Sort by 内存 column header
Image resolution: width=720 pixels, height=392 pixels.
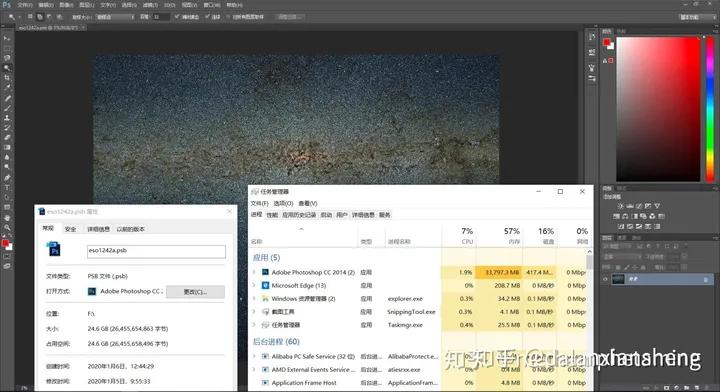pyautogui.click(x=499, y=235)
